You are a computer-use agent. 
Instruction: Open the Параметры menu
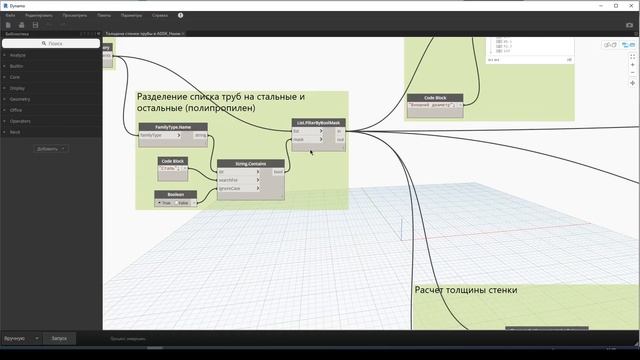pyautogui.click(x=131, y=15)
